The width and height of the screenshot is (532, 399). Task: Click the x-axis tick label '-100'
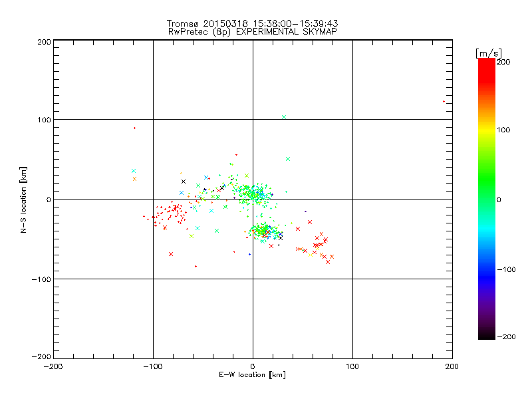coord(153,366)
